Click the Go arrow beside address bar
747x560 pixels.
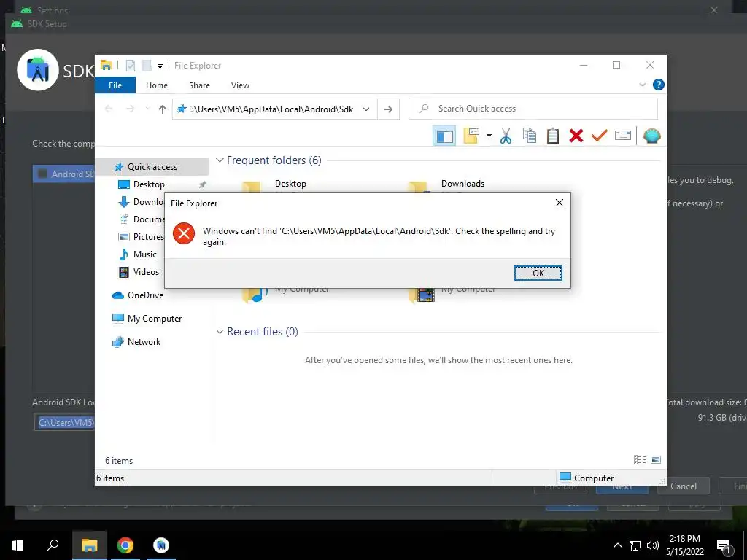click(388, 109)
